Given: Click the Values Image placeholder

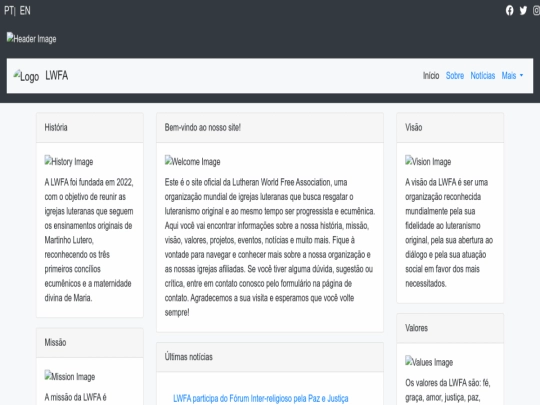Looking at the screenshot, I should 429,362.
